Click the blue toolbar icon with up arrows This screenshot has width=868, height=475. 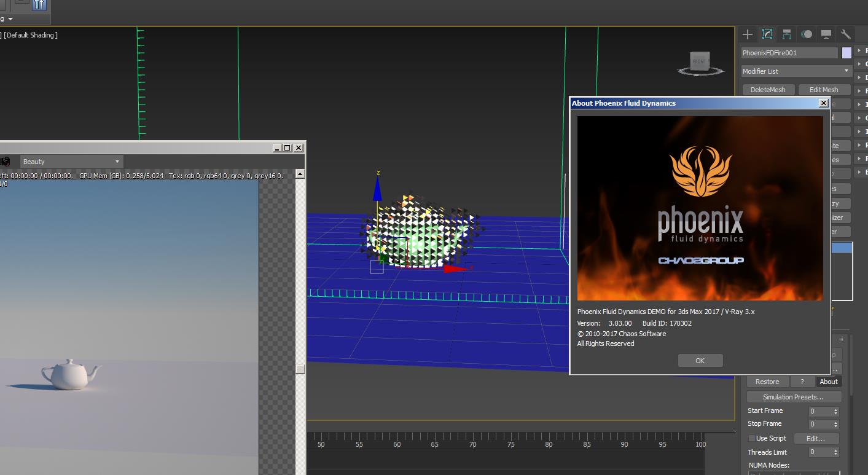[39, 5]
